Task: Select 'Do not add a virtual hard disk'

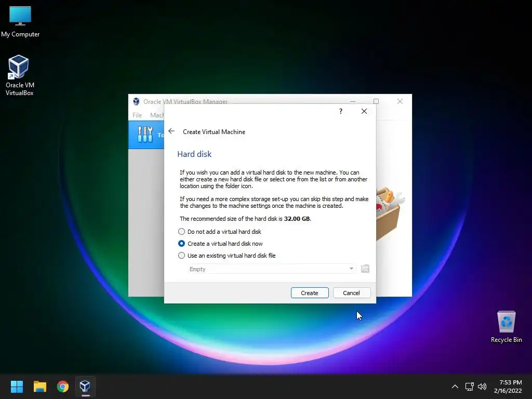Action: point(220,232)
